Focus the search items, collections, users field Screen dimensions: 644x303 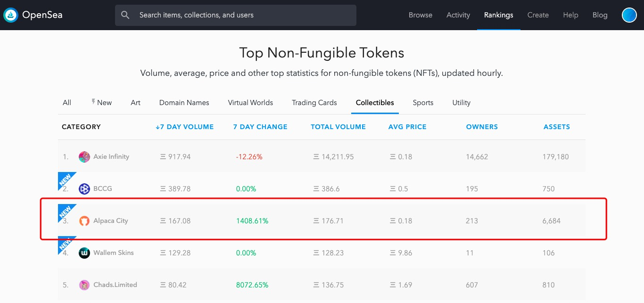236,15
